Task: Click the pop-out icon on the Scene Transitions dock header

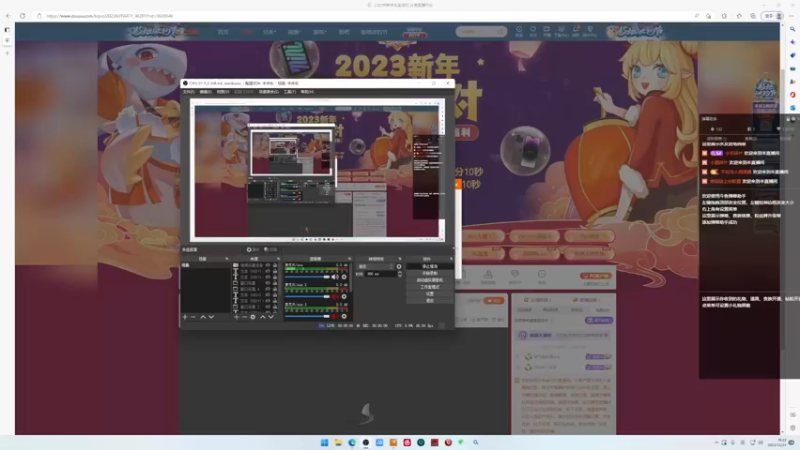Action: coord(399,259)
